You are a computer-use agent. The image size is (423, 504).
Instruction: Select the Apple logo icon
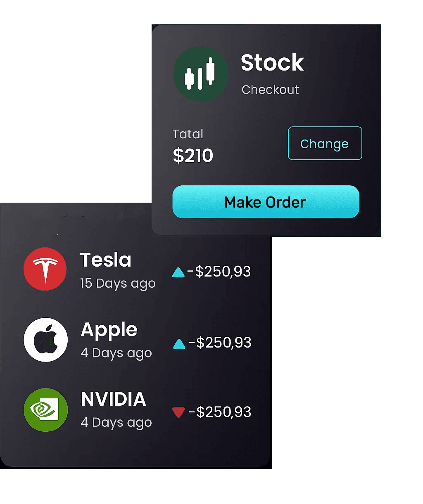tap(45, 340)
